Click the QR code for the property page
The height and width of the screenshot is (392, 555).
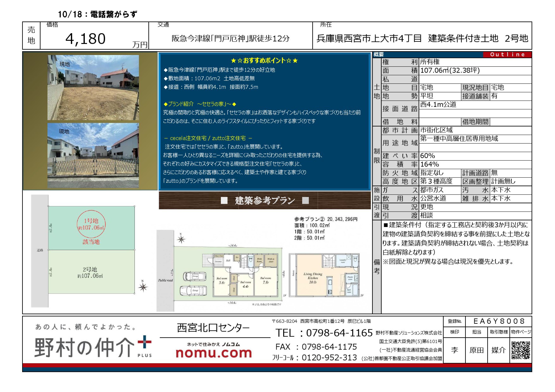(x=521, y=350)
